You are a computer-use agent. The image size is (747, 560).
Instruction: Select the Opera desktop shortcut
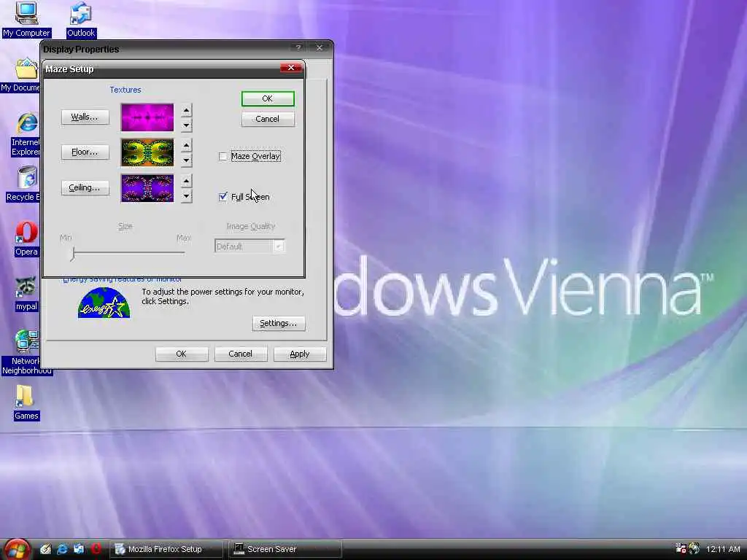26,238
